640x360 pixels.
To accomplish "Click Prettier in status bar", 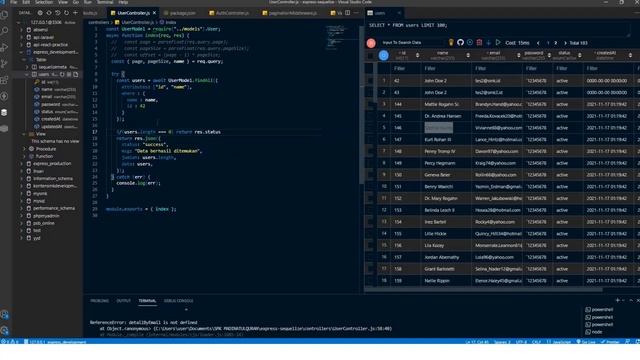I will click(x=610, y=342).
